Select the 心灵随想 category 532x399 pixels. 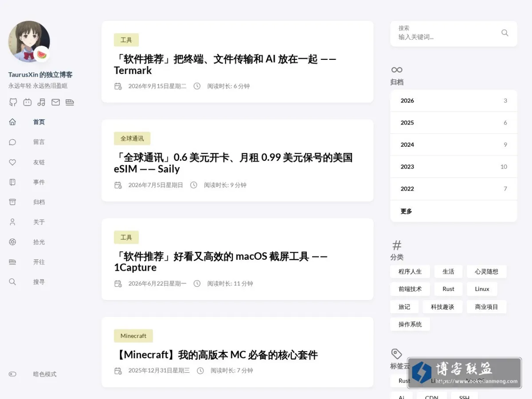point(486,271)
